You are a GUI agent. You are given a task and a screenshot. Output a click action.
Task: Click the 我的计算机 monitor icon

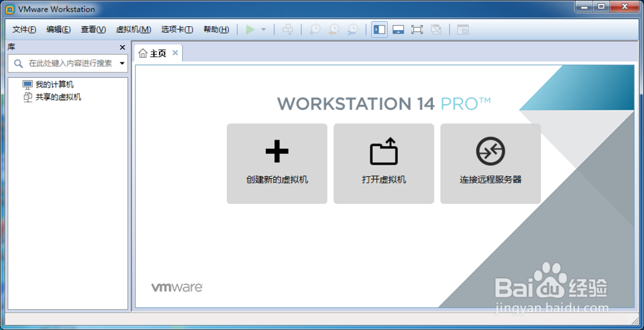pos(28,85)
